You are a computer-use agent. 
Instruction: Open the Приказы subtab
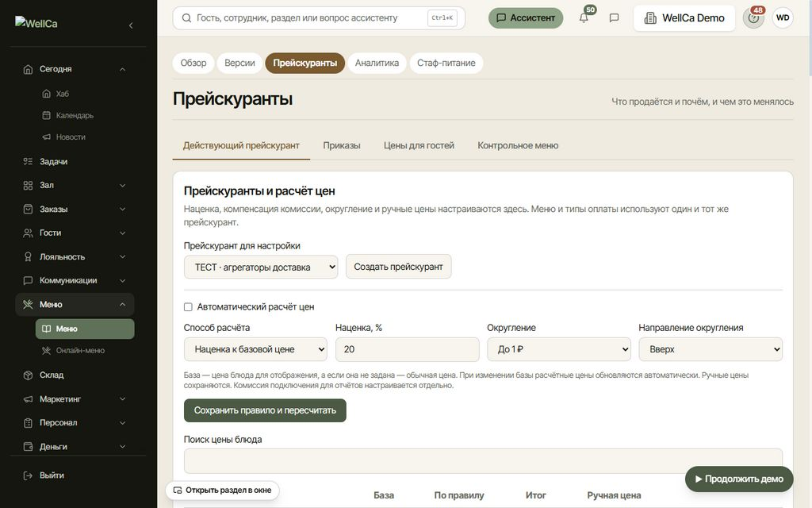(342, 146)
